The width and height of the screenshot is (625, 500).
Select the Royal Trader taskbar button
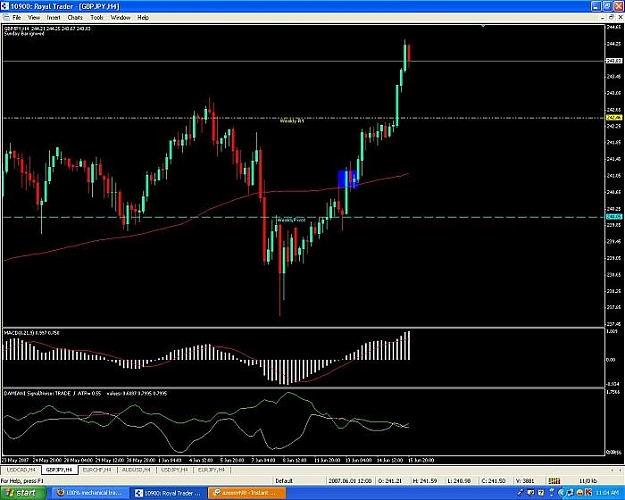click(x=169, y=493)
